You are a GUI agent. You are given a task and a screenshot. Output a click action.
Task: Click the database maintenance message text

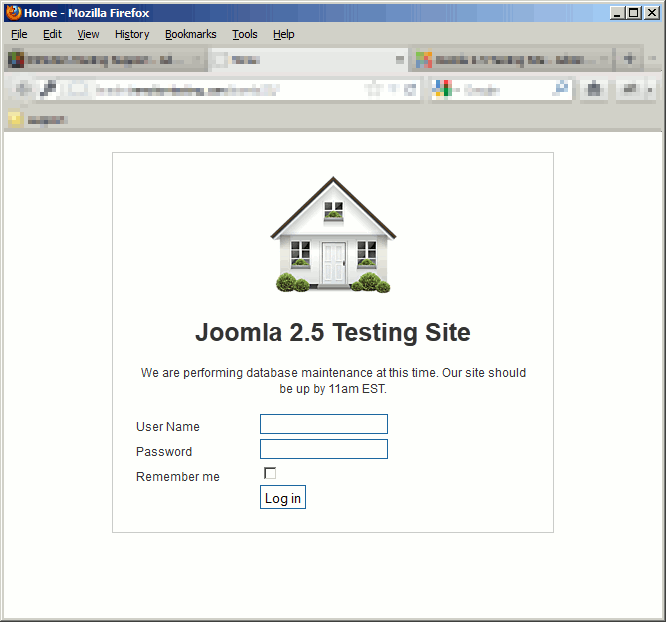(333, 381)
